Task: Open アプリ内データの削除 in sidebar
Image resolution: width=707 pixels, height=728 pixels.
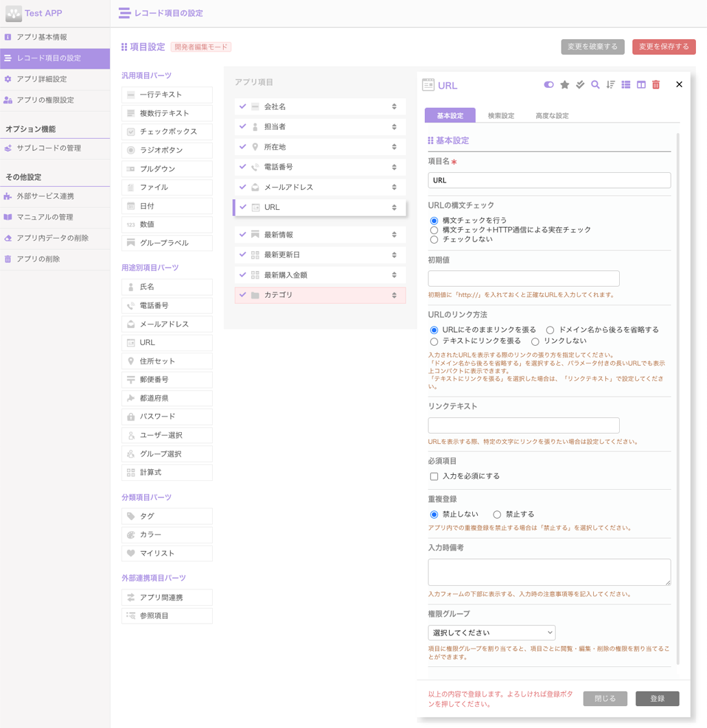Action: (55, 237)
